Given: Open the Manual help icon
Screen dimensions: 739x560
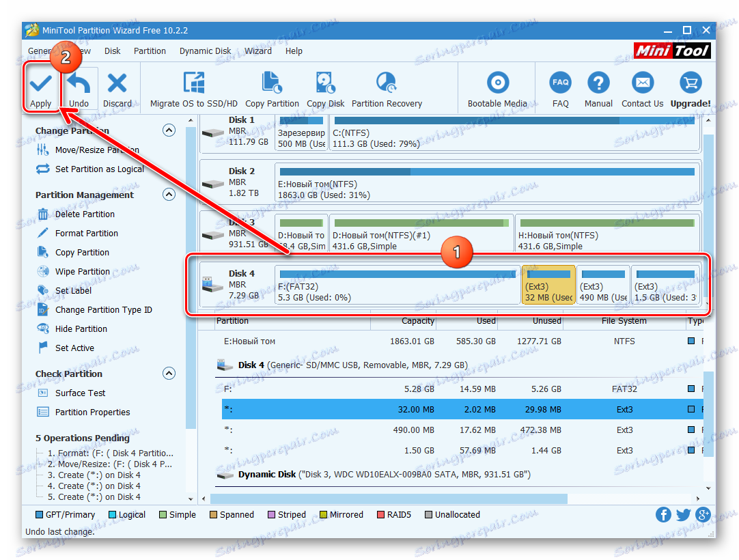Looking at the screenshot, I should 598,83.
